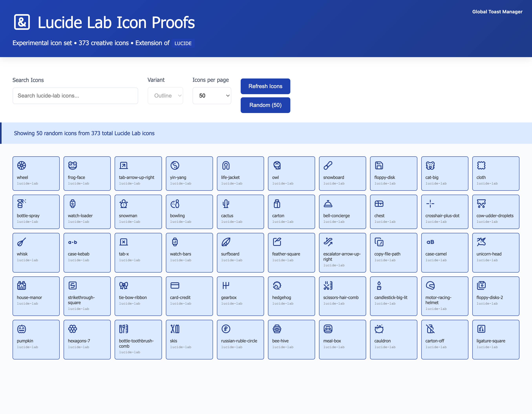Open the Icons per page dropdown
This screenshot has width=532, height=414.
[x=212, y=96]
